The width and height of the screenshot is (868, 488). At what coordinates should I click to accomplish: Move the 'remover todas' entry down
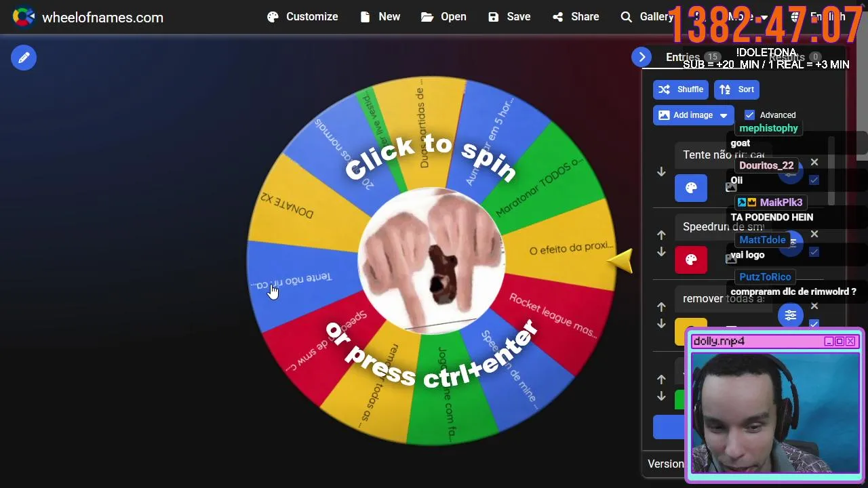(661, 324)
